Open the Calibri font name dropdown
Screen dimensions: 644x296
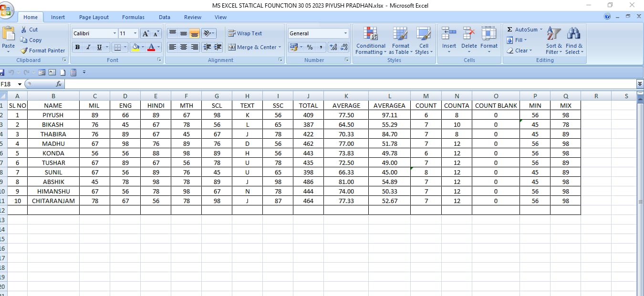tap(114, 33)
